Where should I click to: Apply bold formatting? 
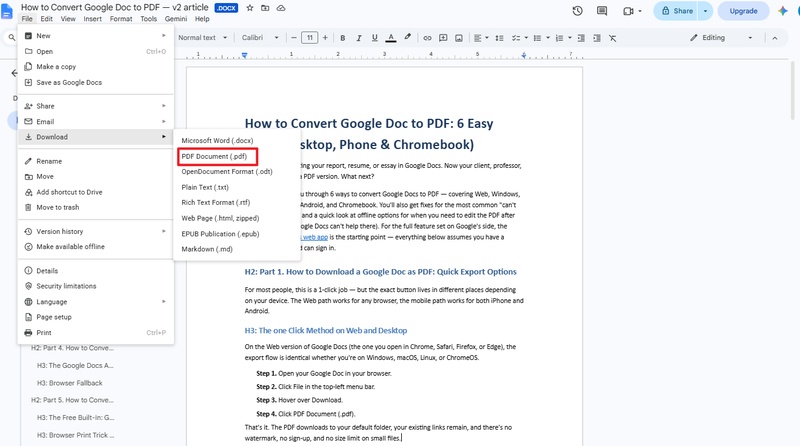(342, 38)
